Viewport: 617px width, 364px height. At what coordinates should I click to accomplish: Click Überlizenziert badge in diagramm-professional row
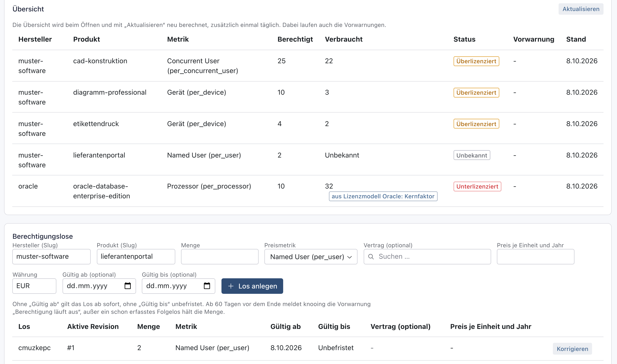tap(476, 92)
